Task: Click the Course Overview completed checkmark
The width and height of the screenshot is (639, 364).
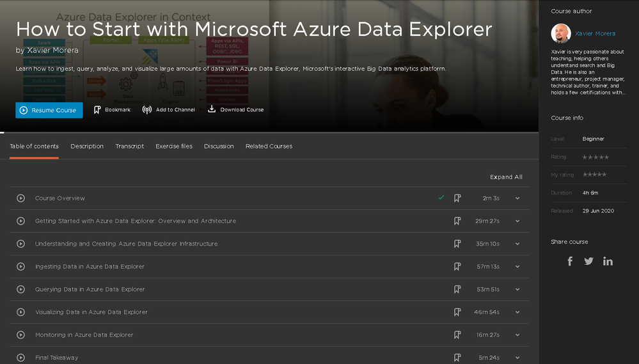Action: pos(441,197)
